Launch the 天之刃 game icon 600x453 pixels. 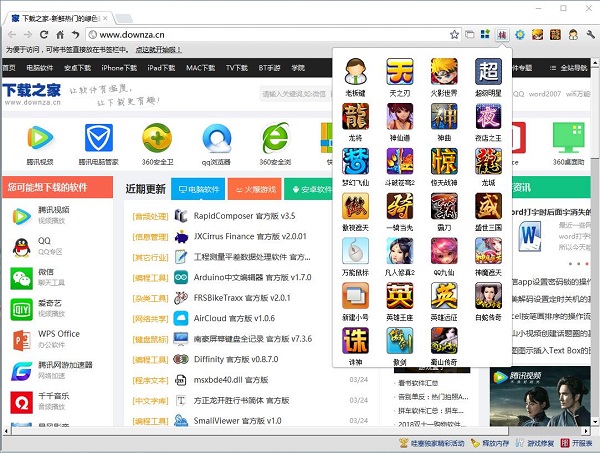399,72
